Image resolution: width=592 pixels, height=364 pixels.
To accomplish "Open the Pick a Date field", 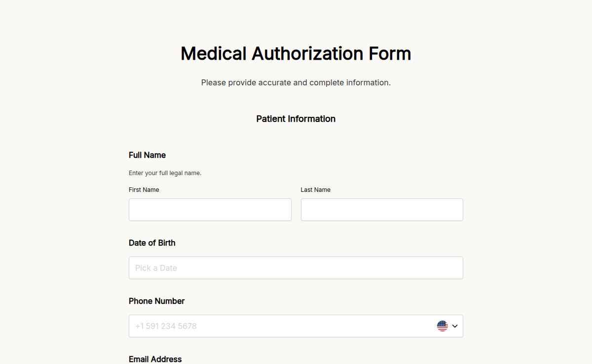I will [296, 268].
